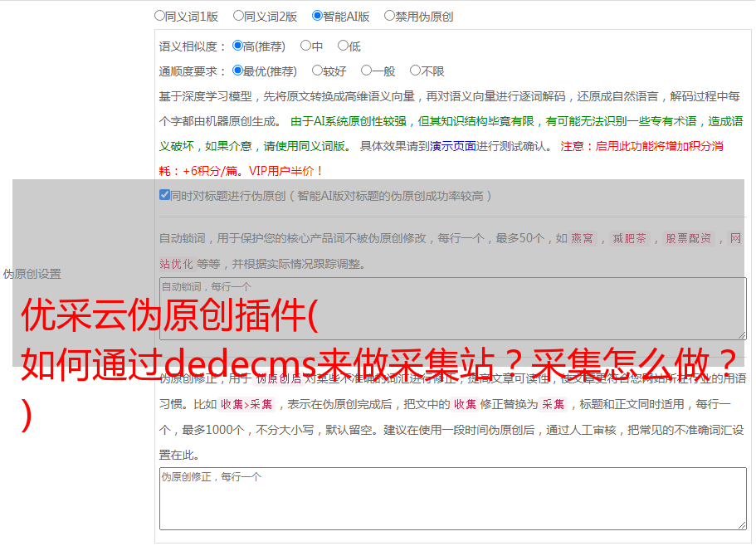756x546 pixels.
Task: Set 通顺度要求 to 较好
Action: pos(317,71)
